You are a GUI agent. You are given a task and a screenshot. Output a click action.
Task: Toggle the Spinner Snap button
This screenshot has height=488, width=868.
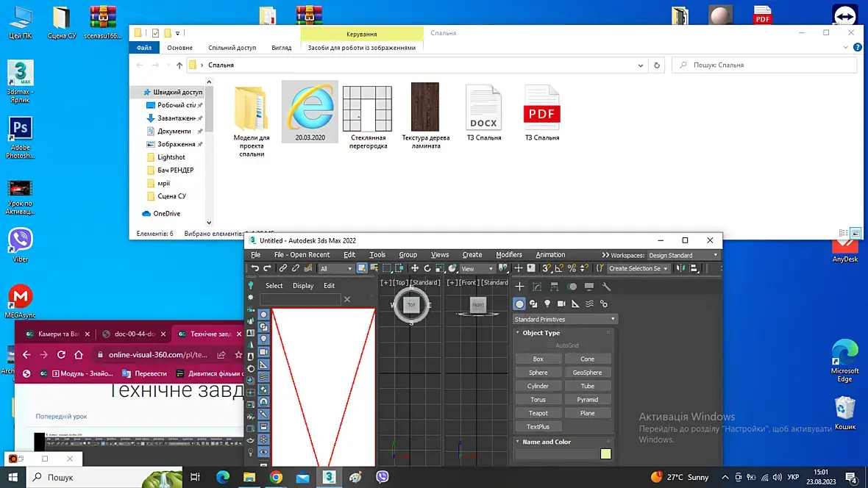pos(585,268)
